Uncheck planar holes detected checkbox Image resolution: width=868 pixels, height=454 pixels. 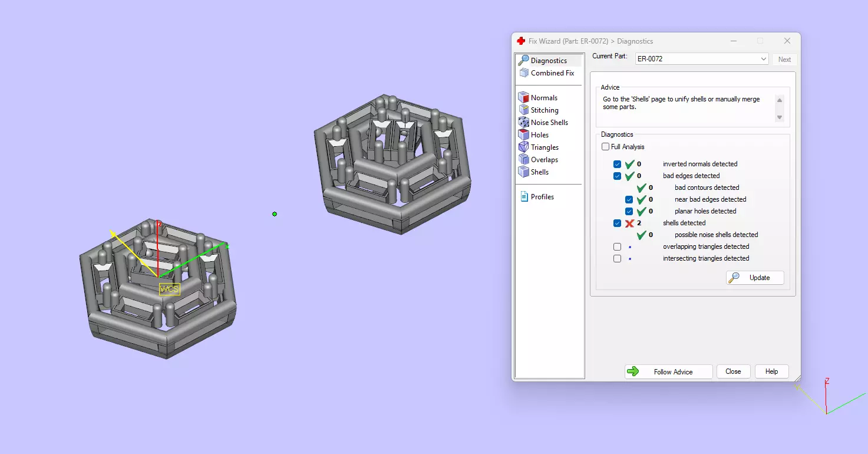(629, 211)
